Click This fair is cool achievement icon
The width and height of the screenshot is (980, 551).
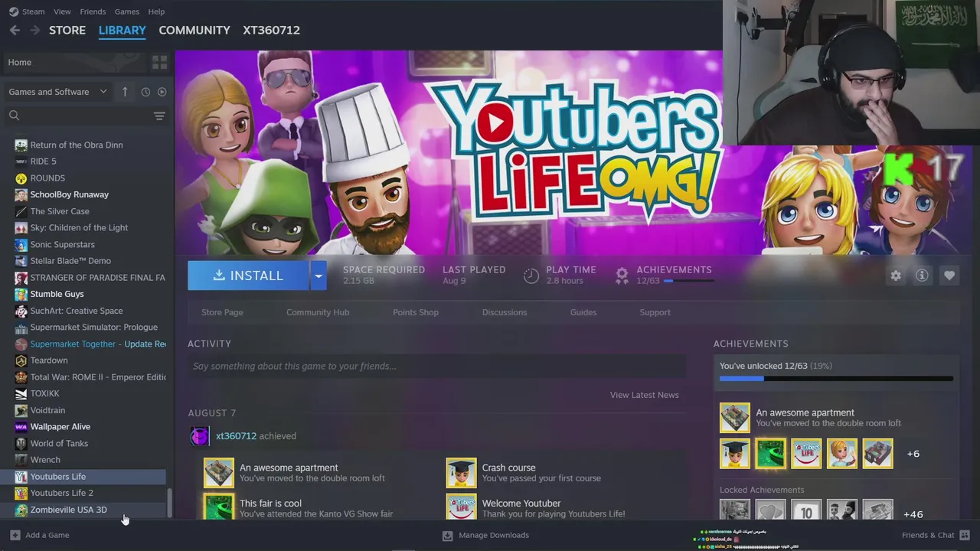[x=218, y=507]
